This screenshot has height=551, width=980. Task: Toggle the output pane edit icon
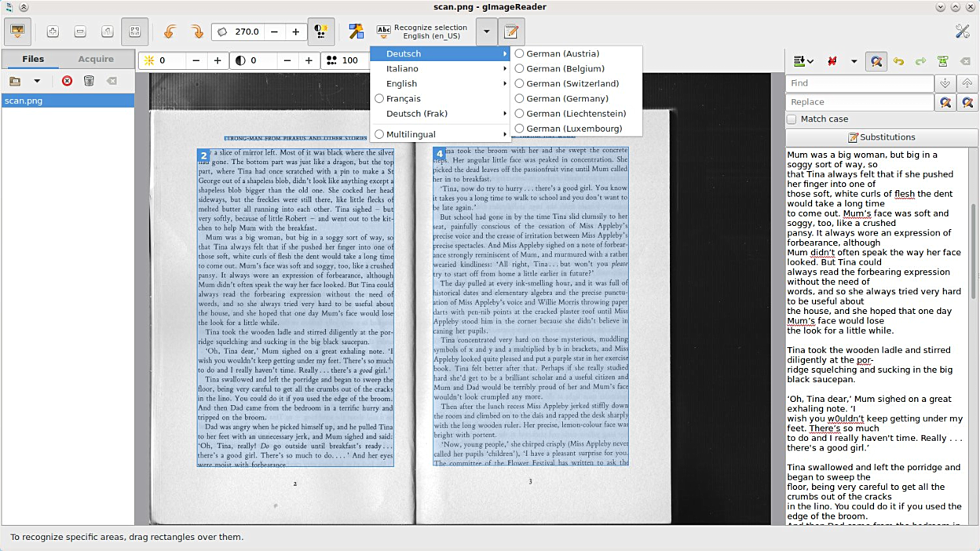pos(511,32)
